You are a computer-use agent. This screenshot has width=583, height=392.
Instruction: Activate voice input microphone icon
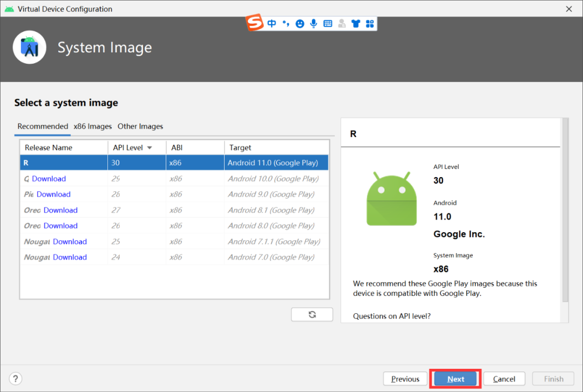(x=314, y=23)
